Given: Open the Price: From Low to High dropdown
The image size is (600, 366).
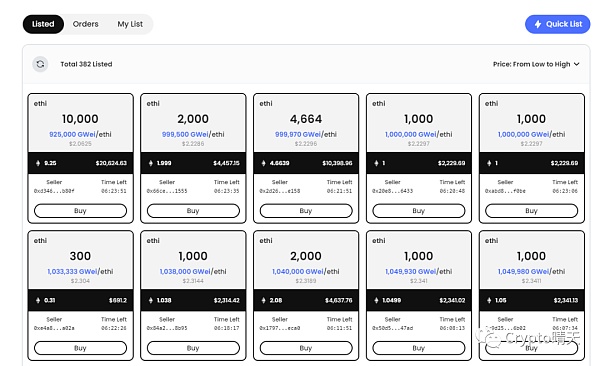Looking at the screenshot, I should [536, 64].
